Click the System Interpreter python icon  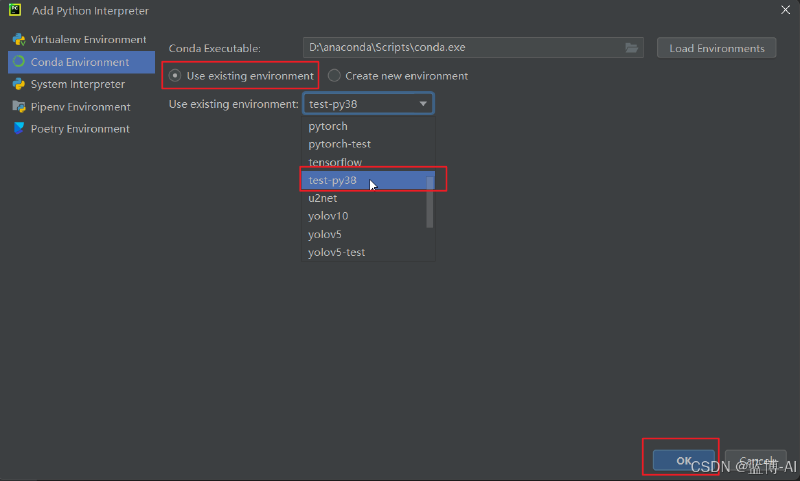tap(19, 84)
